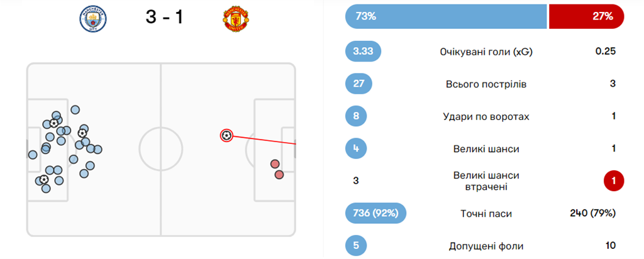The height and width of the screenshot is (259, 644).
Task: Click the Manchester City club crest
Action: pyautogui.click(x=93, y=19)
